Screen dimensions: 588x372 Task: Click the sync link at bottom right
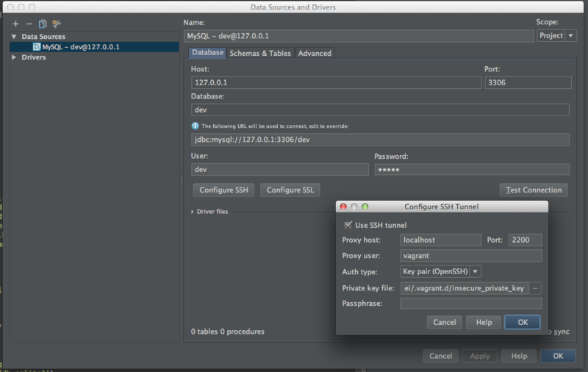(x=561, y=332)
